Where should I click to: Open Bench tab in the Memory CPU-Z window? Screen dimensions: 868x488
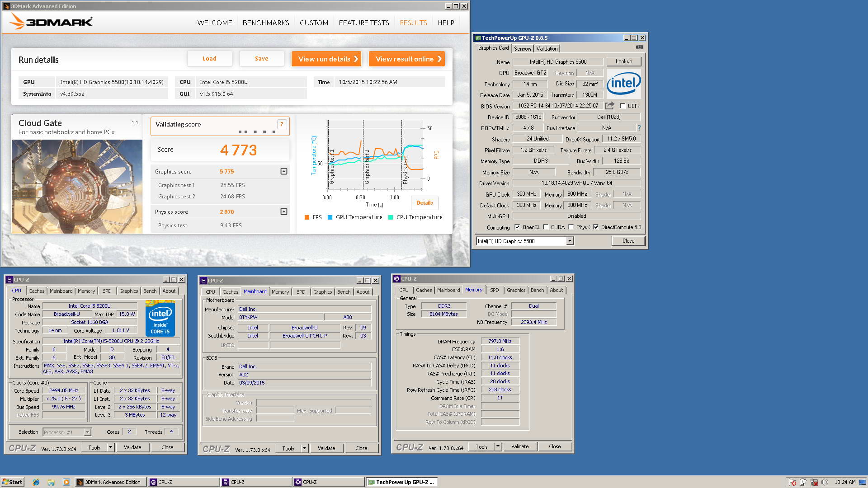(537, 290)
